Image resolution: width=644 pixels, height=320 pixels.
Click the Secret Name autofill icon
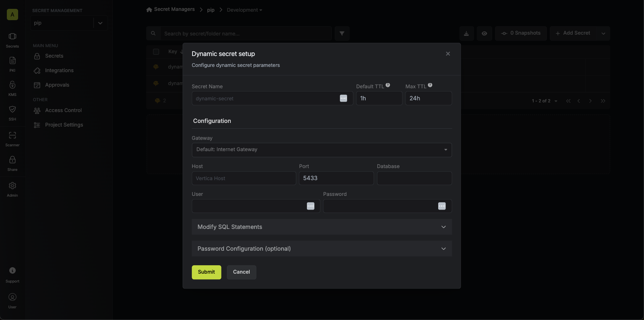coord(344,98)
